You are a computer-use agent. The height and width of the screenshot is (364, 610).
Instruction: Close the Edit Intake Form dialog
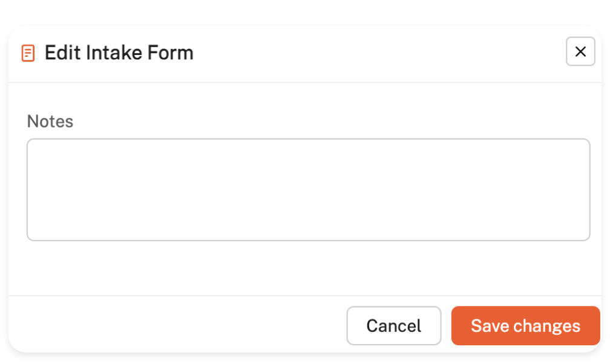(x=580, y=52)
